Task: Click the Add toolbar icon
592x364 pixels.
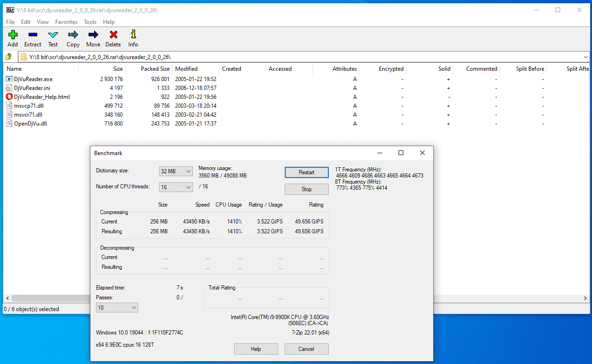Action: 13,35
